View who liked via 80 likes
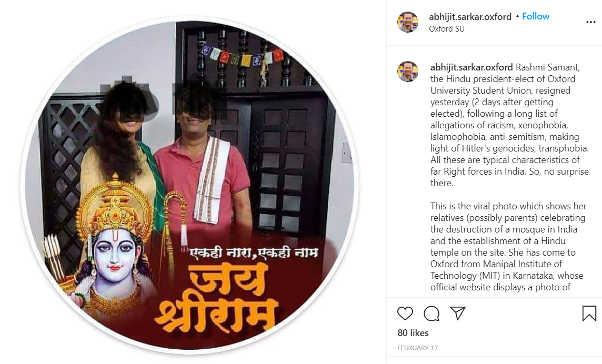Image resolution: width=602 pixels, height=364 pixels. [x=413, y=333]
